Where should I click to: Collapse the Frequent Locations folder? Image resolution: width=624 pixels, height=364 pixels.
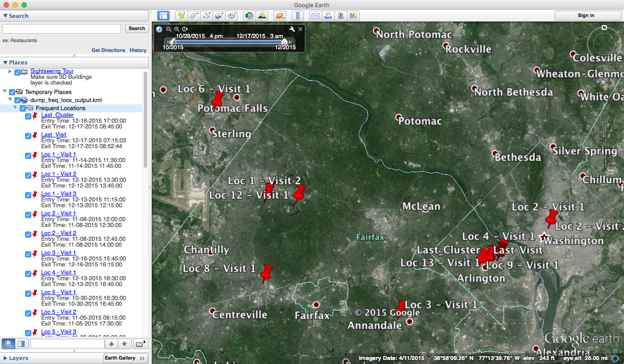coord(16,108)
